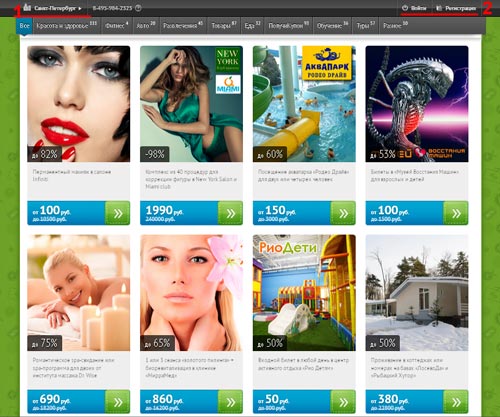Click the green arrow on the от 100 руб. museum deal
The height and width of the screenshot is (417, 500).
(x=456, y=213)
